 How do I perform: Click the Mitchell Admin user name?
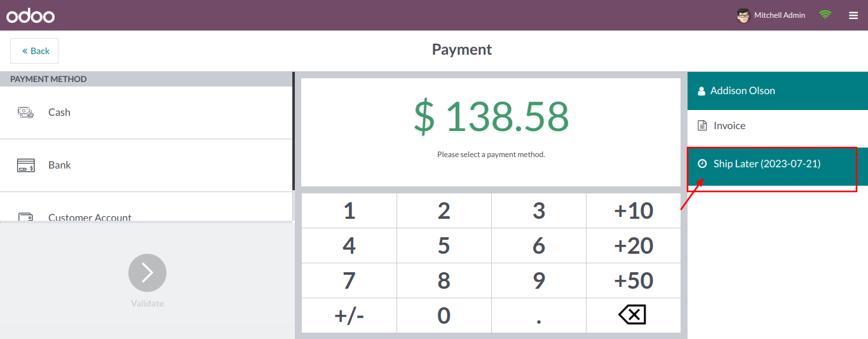pos(780,15)
